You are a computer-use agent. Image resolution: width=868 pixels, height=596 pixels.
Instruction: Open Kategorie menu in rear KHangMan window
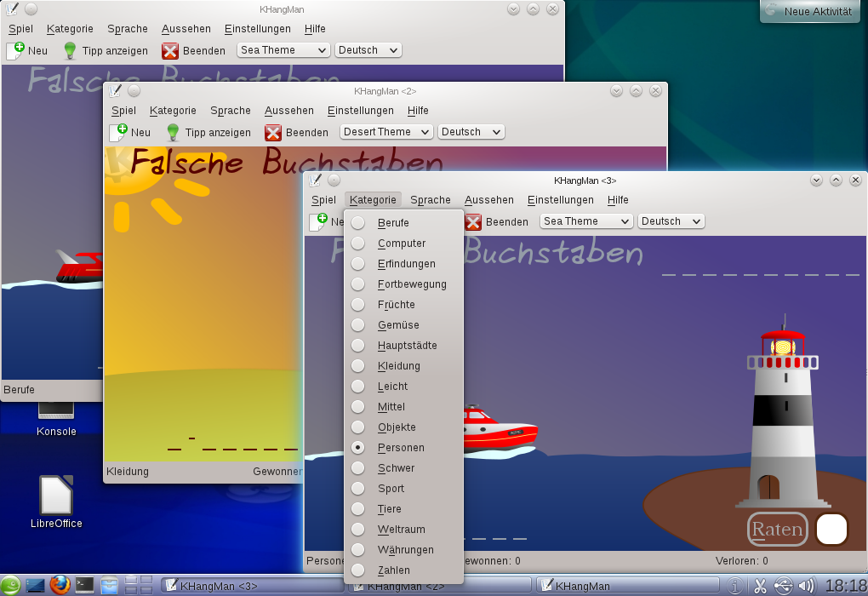tap(70, 29)
